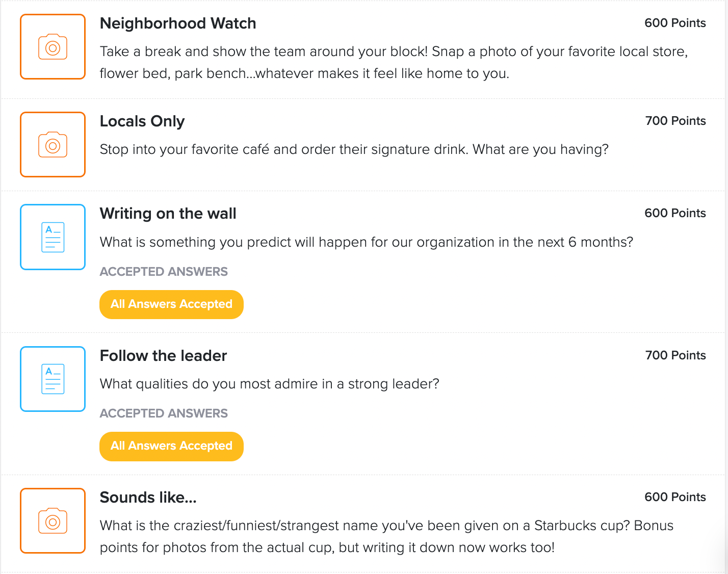Click the All Answers Accepted badge under Writing on the wall
Image resolution: width=728 pixels, height=574 pixels.
[x=171, y=304]
